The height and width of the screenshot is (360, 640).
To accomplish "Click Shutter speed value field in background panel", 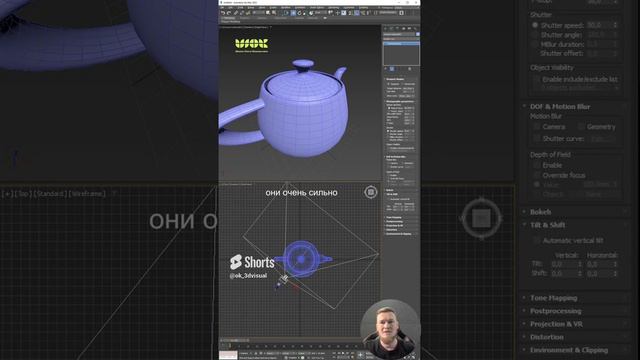I will [x=601, y=25].
